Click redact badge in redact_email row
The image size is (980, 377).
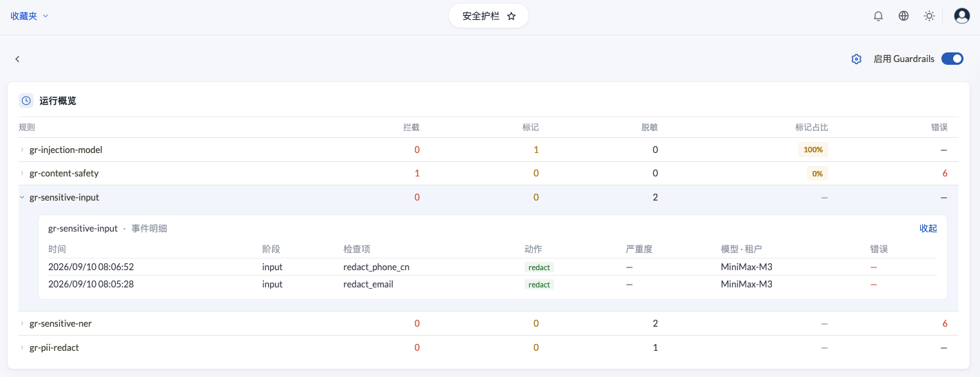539,284
